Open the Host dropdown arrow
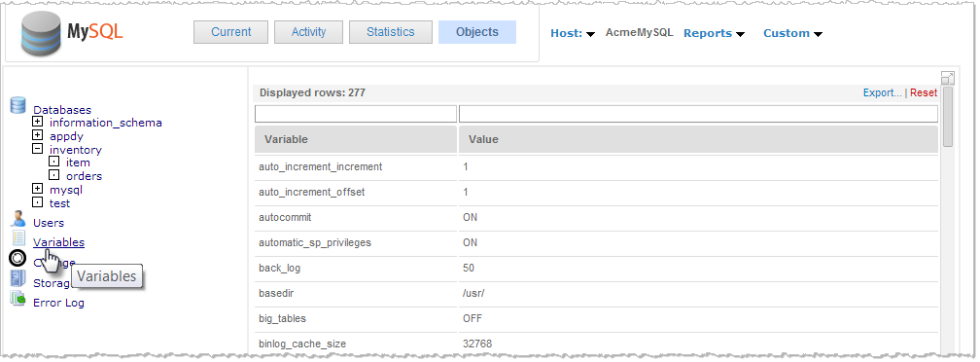The width and height of the screenshot is (980, 362). click(x=590, y=35)
